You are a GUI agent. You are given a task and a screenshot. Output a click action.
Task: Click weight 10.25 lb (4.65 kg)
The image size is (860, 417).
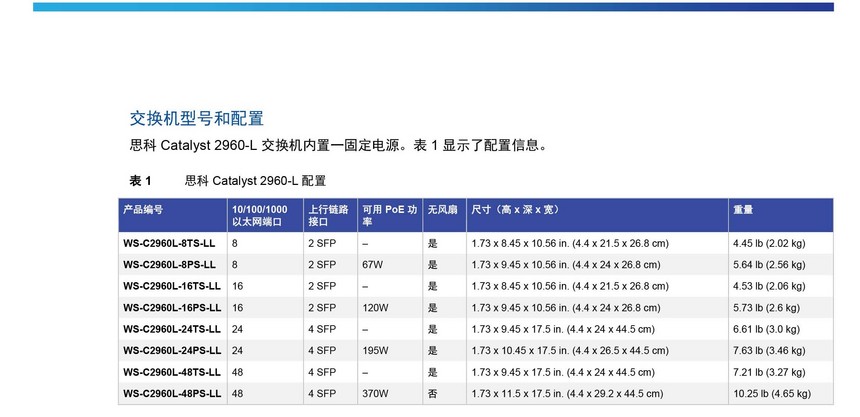pyautogui.click(x=772, y=393)
